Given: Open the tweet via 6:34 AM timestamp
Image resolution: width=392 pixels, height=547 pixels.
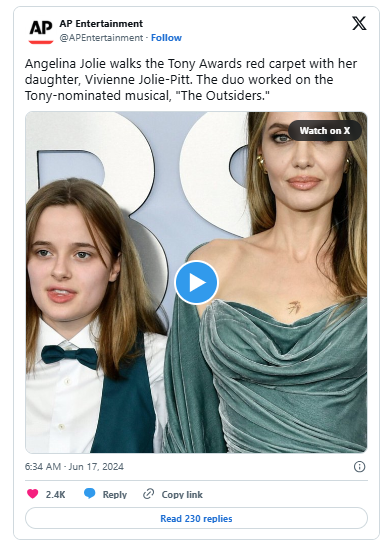Looking at the screenshot, I should click(43, 467).
